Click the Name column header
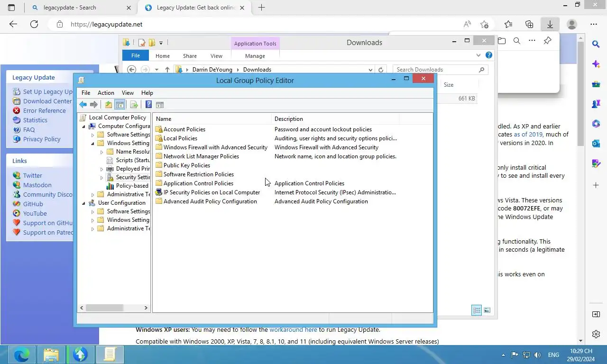The width and height of the screenshot is (607, 364). [212, 119]
